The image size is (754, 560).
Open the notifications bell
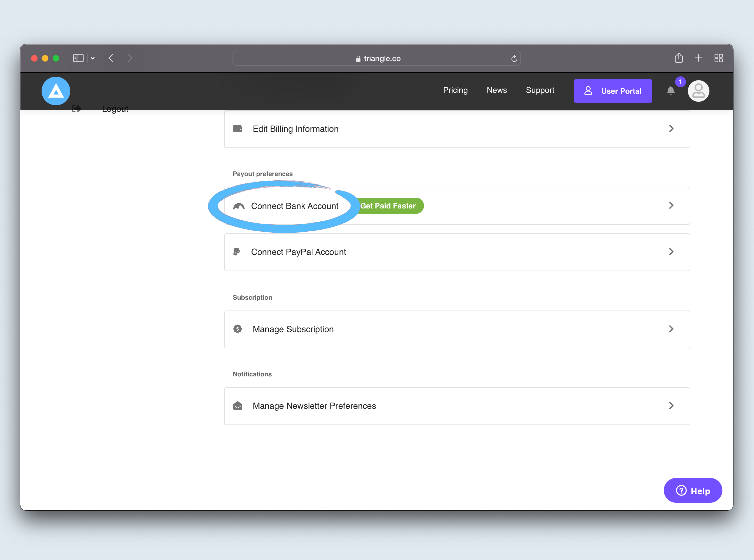670,90
